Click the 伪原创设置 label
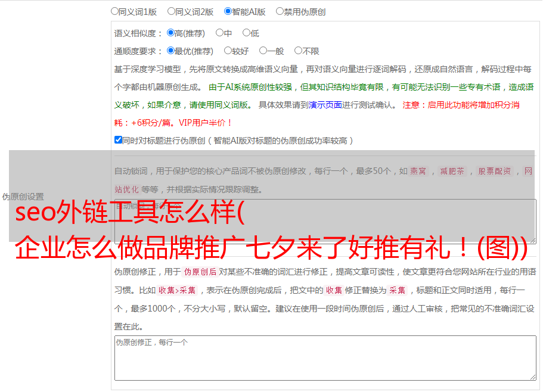This screenshot has height=392, width=543. click(x=23, y=197)
